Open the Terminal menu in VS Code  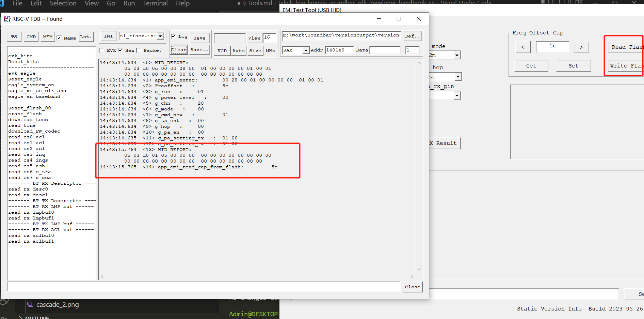[x=155, y=3]
